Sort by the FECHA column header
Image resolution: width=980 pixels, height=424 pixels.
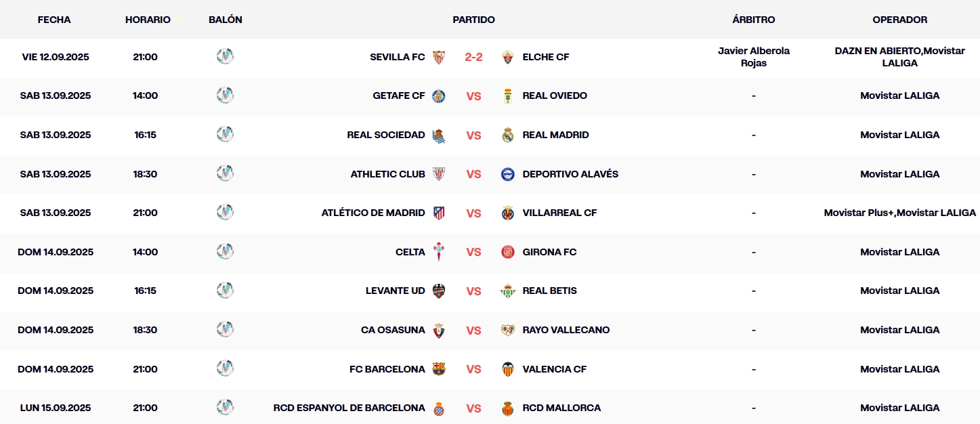point(54,20)
